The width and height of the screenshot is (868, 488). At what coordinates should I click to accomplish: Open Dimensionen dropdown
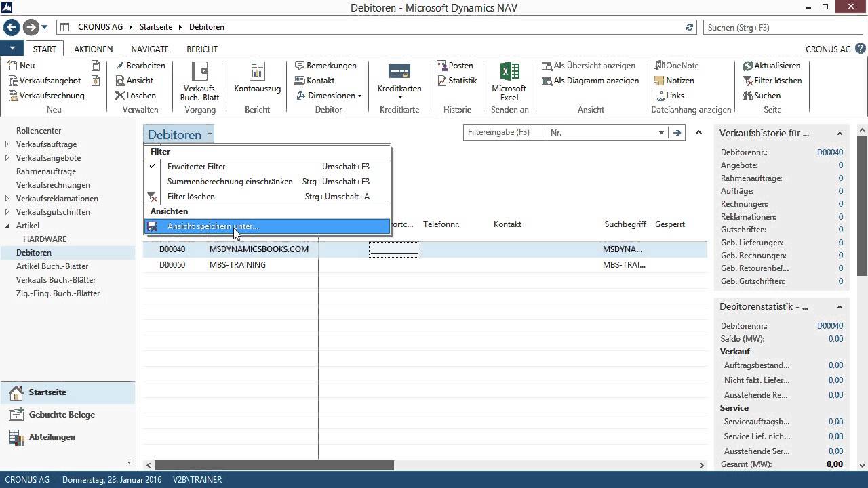330,96
